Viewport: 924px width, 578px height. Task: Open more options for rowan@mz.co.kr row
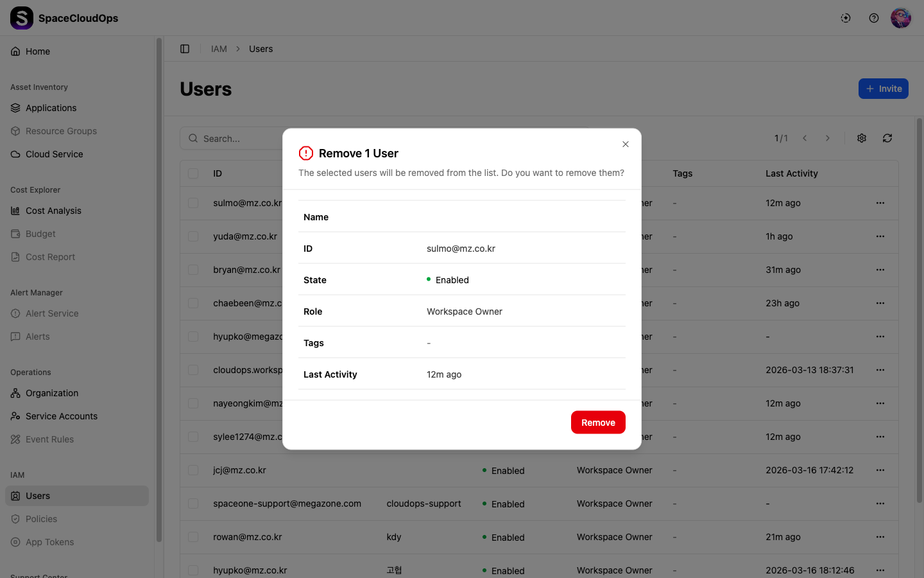(880, 537)
